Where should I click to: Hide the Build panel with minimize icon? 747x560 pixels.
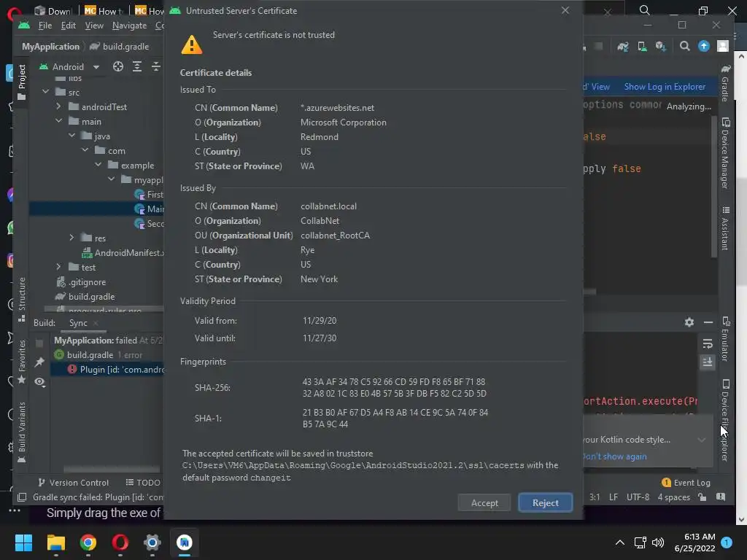coord(708,322)
